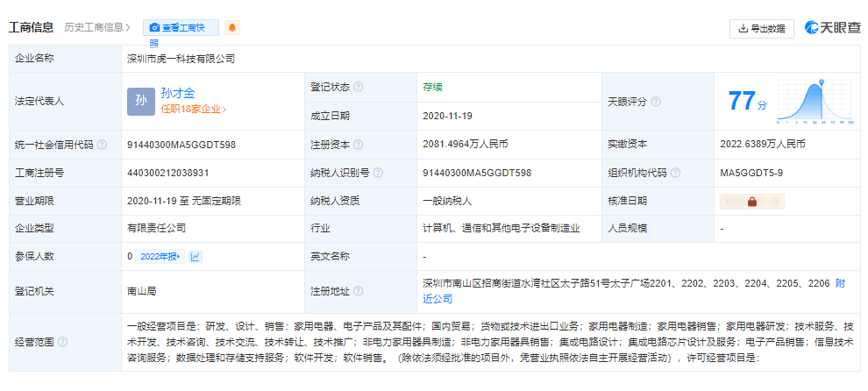
Task: Open the 2022年报 dropdown
Action: pyautogui.click(x=160, y=256)
